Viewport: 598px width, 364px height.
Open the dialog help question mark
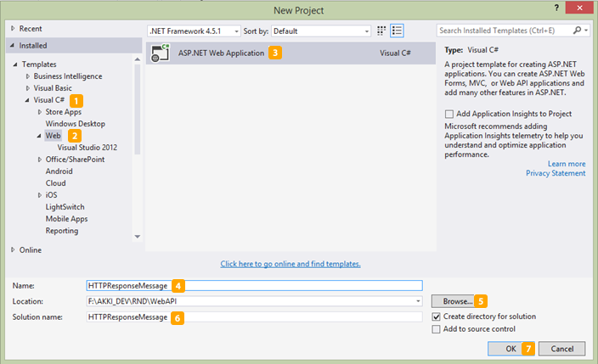557,8
